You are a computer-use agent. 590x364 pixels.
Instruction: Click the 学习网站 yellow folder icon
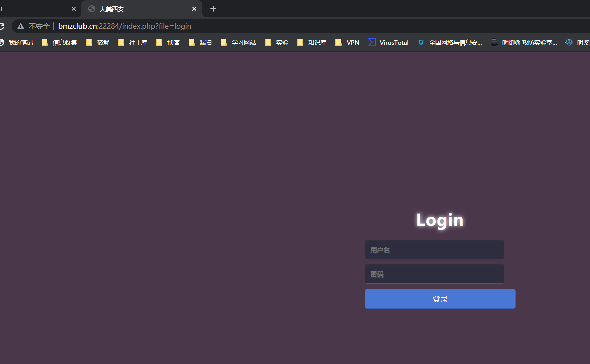coord(224,43)
